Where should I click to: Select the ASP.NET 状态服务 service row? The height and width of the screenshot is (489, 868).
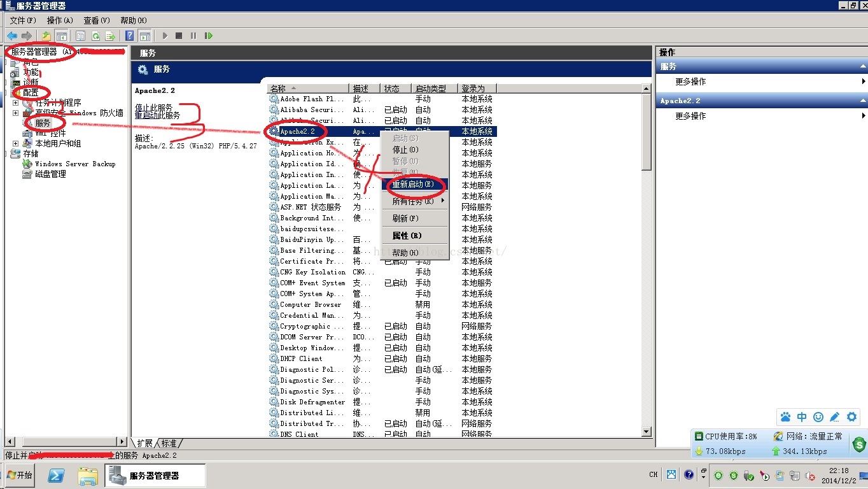(382, 207)
